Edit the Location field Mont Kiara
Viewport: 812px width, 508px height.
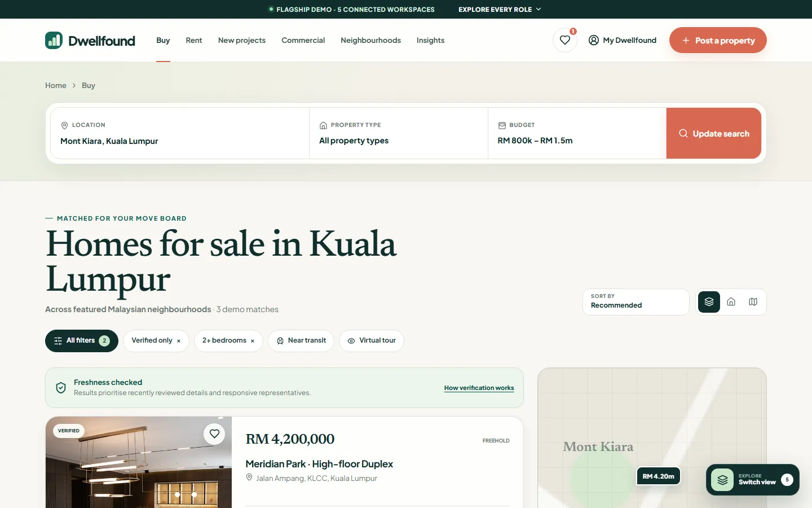(180, 133)
